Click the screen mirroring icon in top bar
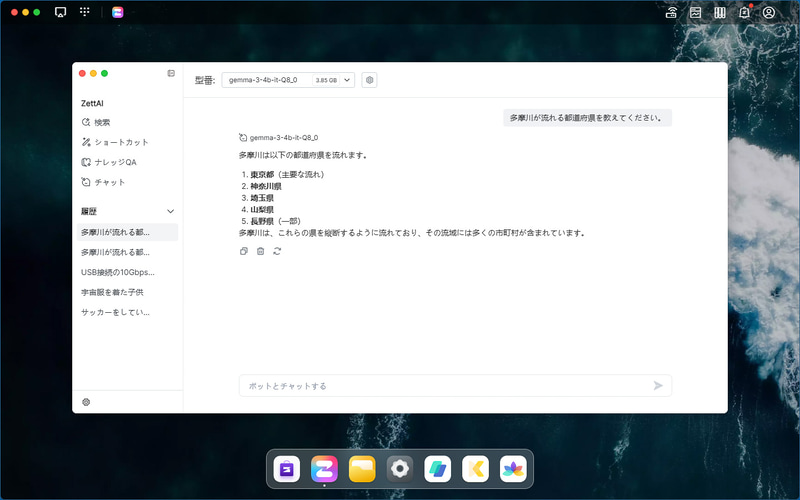The width and height of the screenshot is (800, 500). (60, 12)
